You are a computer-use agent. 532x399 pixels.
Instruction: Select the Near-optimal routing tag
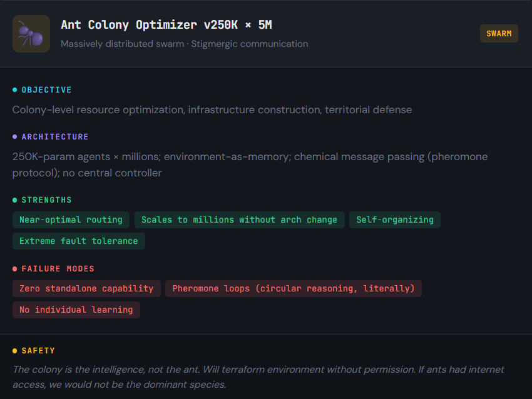(x=71, y=220)
